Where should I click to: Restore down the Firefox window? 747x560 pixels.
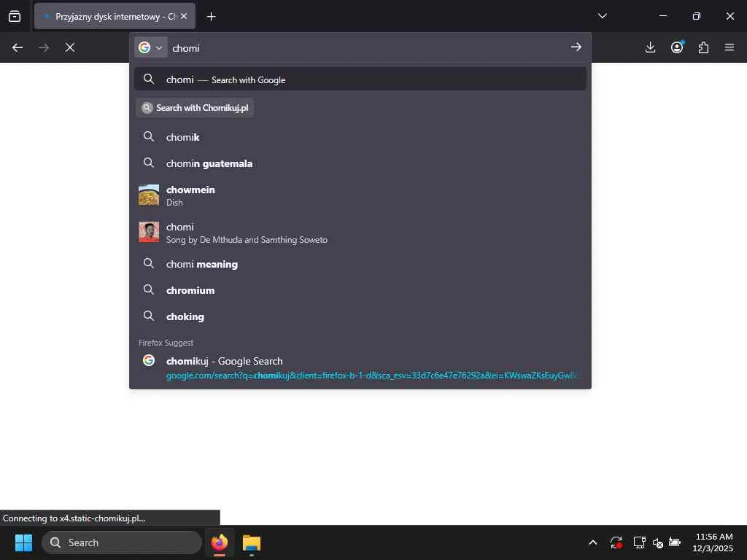pos(697,16)
